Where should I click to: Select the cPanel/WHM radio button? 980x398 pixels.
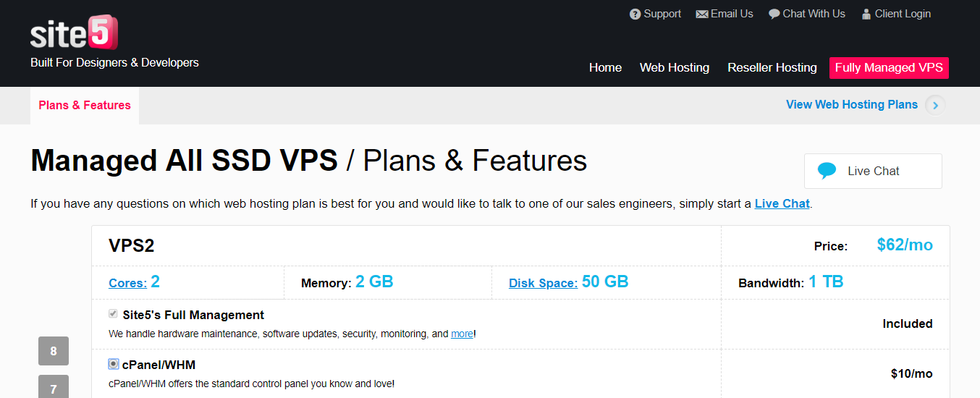[x=114, y=364]
